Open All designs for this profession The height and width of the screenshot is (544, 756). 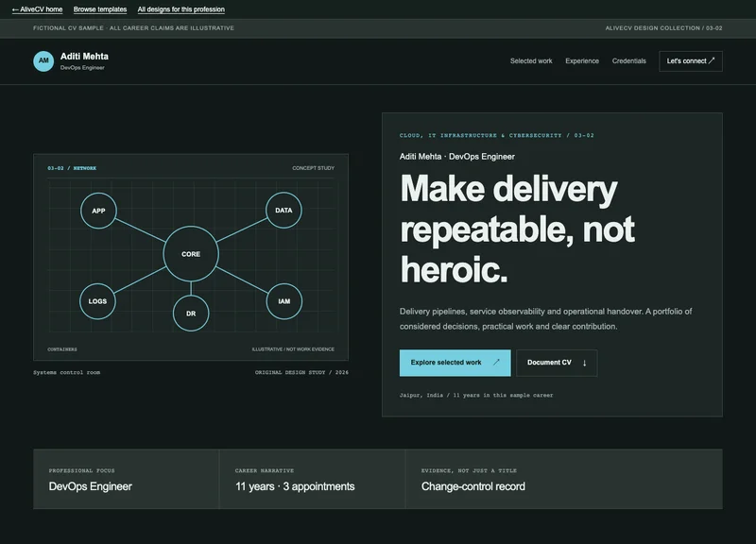[180, 9]
